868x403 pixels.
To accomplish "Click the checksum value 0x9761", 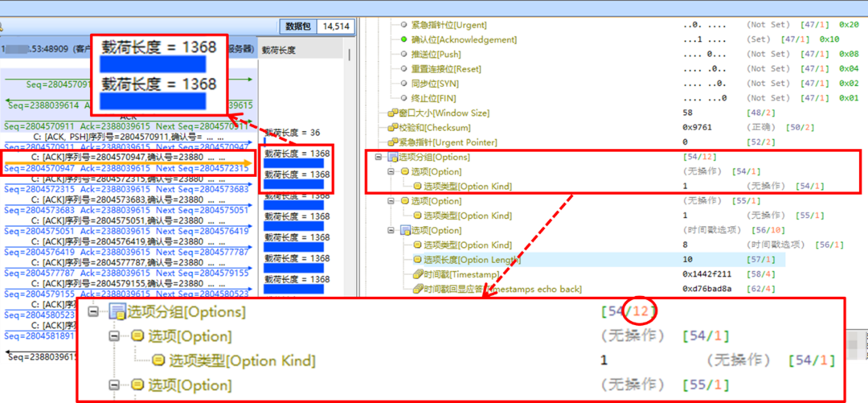I will 698,128.
